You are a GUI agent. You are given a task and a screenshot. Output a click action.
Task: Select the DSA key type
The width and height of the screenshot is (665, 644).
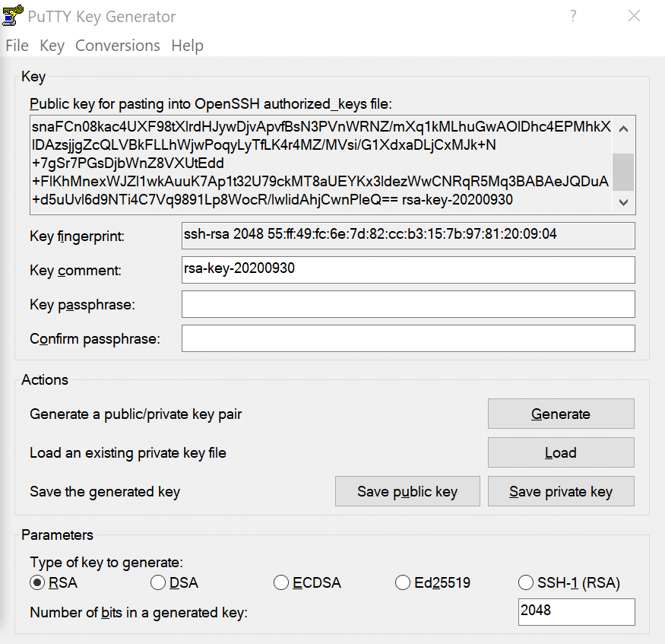[x=158, y=583]
